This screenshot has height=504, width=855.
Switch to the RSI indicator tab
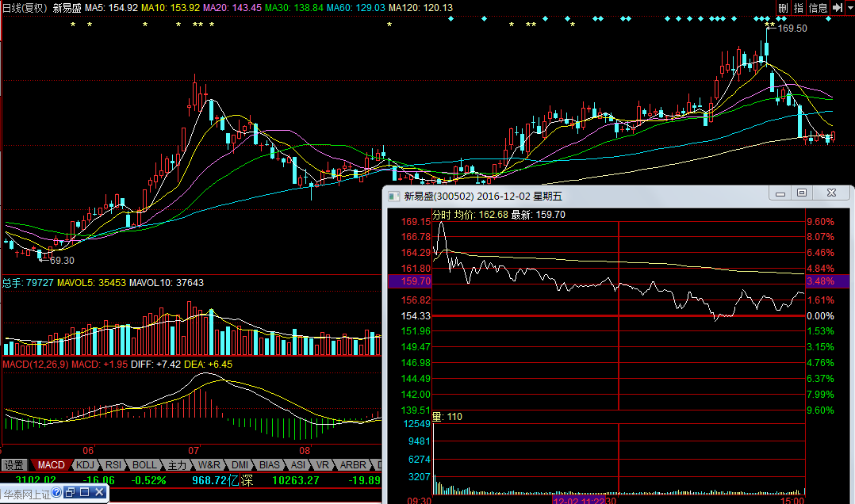[113, 464]
